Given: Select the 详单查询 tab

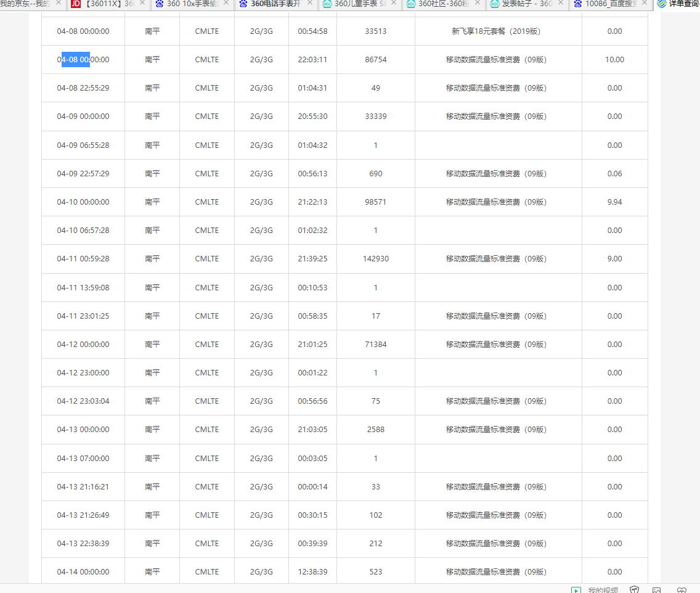Looking at the screenshot, I should click(x=677, y=4).
